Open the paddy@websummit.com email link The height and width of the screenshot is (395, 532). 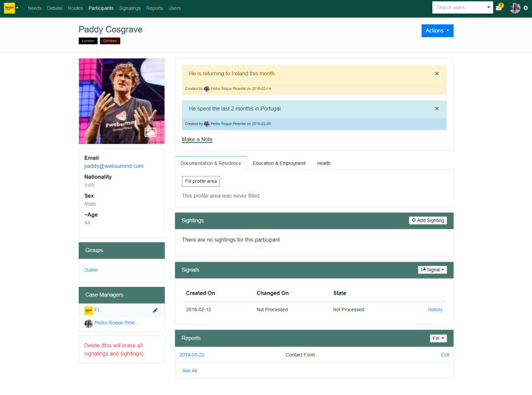pyautogui.click(x=114, y=166)
